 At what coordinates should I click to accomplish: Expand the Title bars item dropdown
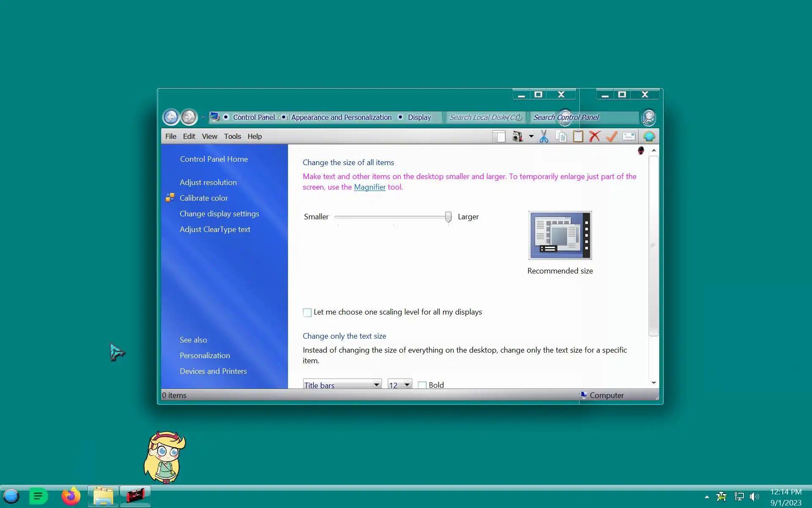pyautogui.click(x=376, y=384)
